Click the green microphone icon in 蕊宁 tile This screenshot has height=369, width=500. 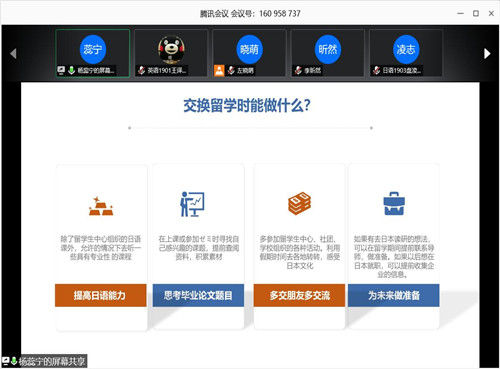(71, 70)
